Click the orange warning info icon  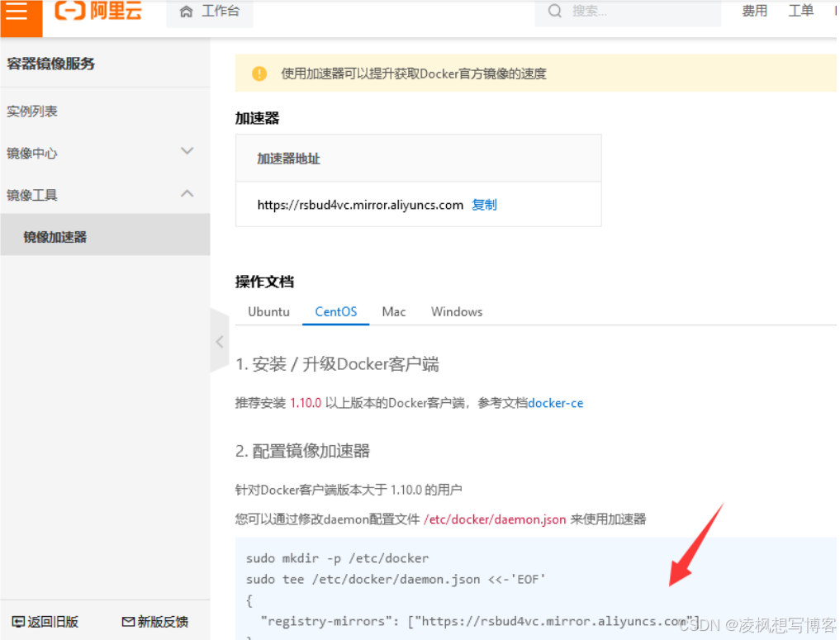pyautogui.click(x=259, y=73)
